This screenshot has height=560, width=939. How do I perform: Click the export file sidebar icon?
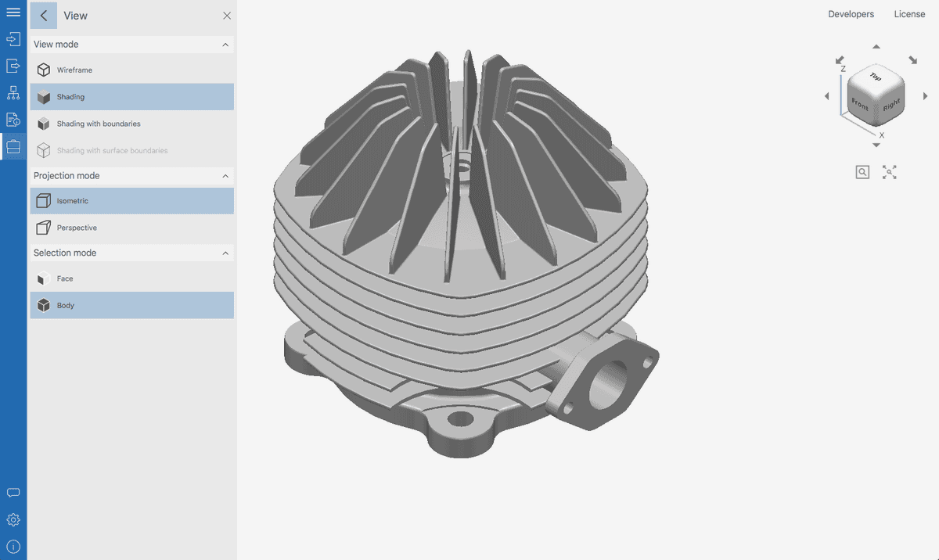click(x=13, y=66)
